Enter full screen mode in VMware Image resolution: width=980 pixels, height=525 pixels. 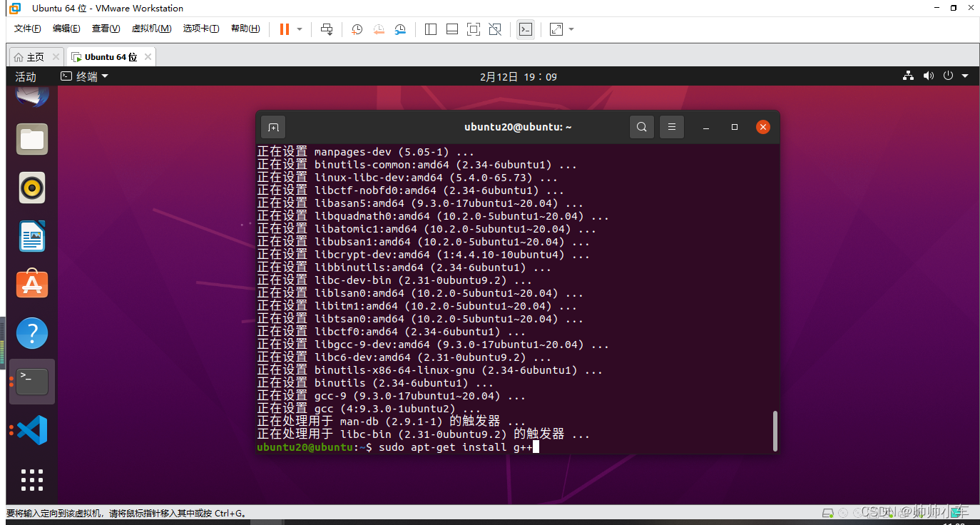click(x=474, y=29)
